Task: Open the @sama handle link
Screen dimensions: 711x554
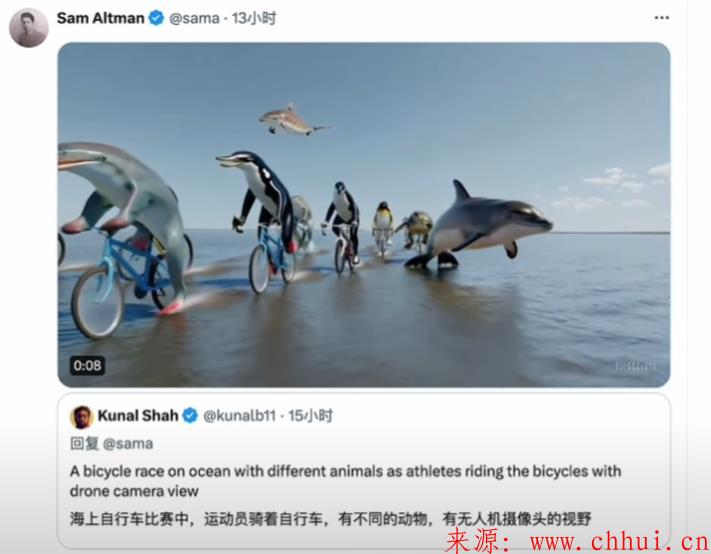Action: click(194, 18)
